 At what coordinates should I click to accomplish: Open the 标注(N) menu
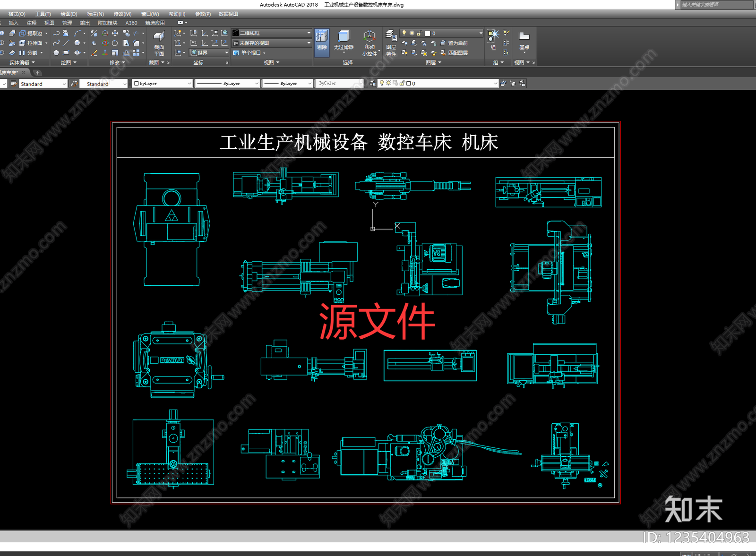click(95, 14)
